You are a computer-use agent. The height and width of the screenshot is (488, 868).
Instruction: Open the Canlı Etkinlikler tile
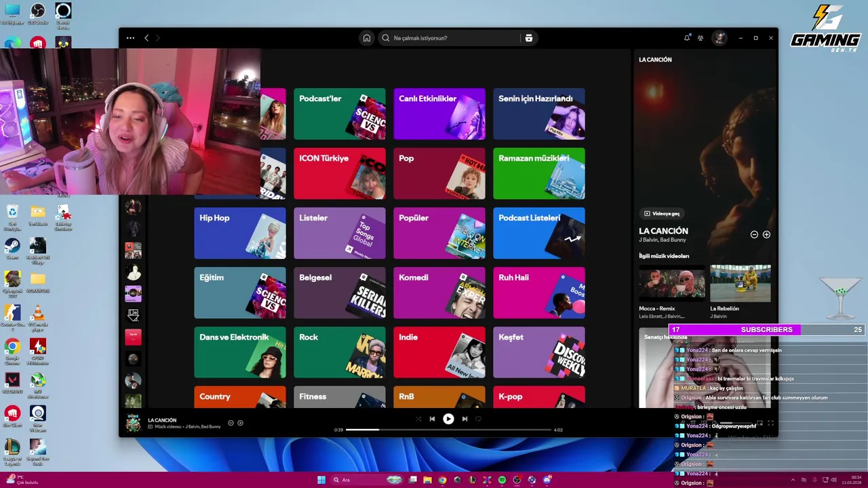coord(439,114)
